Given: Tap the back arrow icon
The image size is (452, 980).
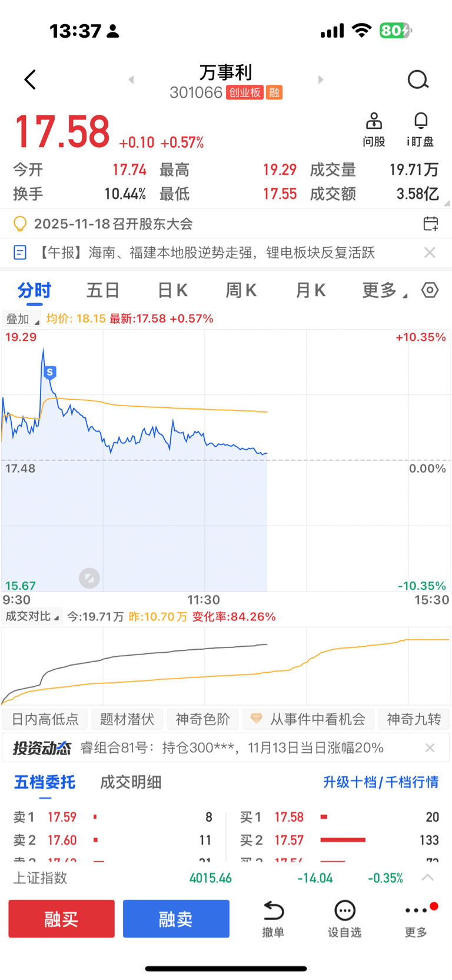Looking at the screenshot, I should pyautogui.click(x=31, y=79).
